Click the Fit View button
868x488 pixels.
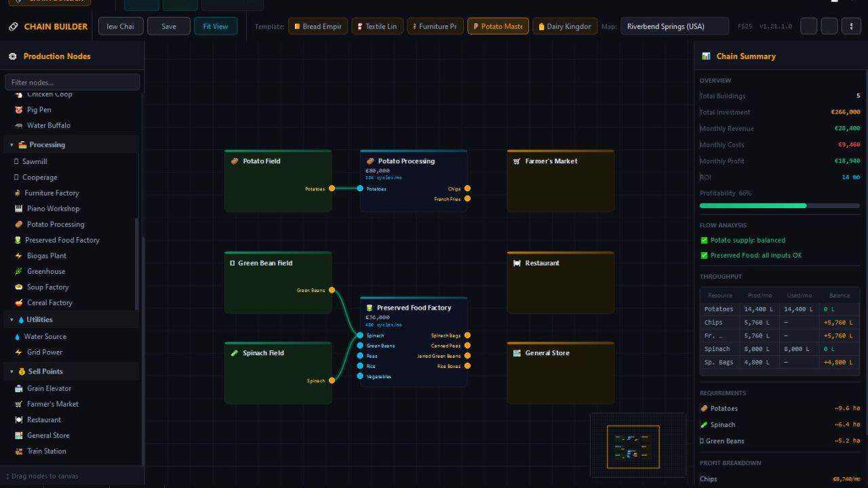216,26
